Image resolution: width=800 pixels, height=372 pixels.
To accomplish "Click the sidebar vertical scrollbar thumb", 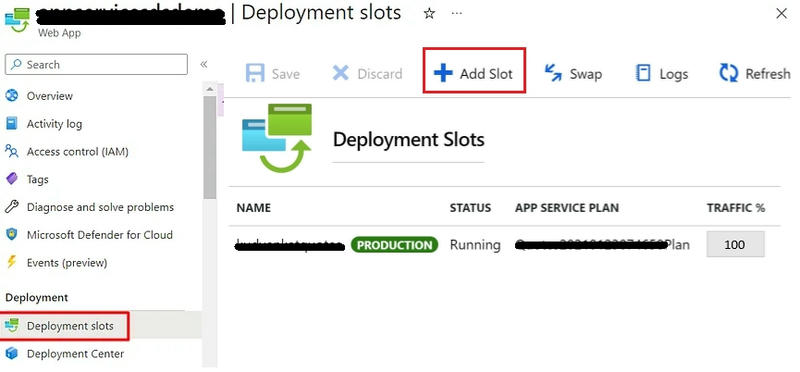I will click(209, 147).
